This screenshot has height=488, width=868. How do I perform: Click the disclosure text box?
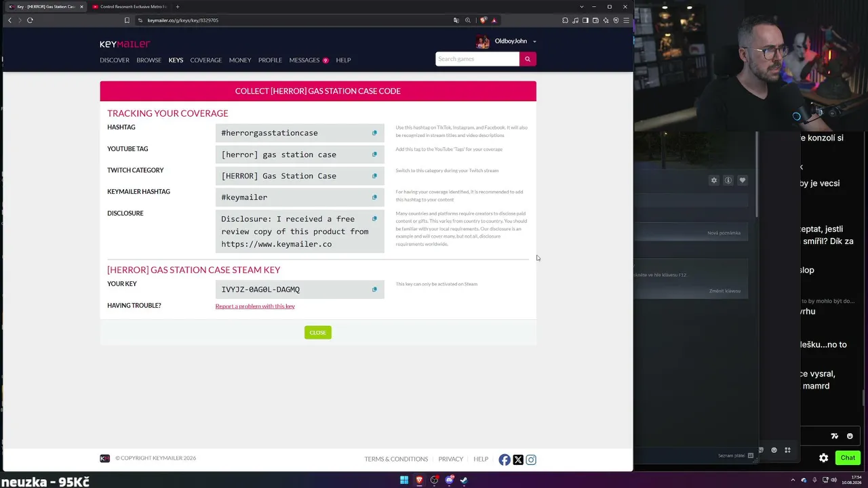pyautogui.click(x=300, y=232)
